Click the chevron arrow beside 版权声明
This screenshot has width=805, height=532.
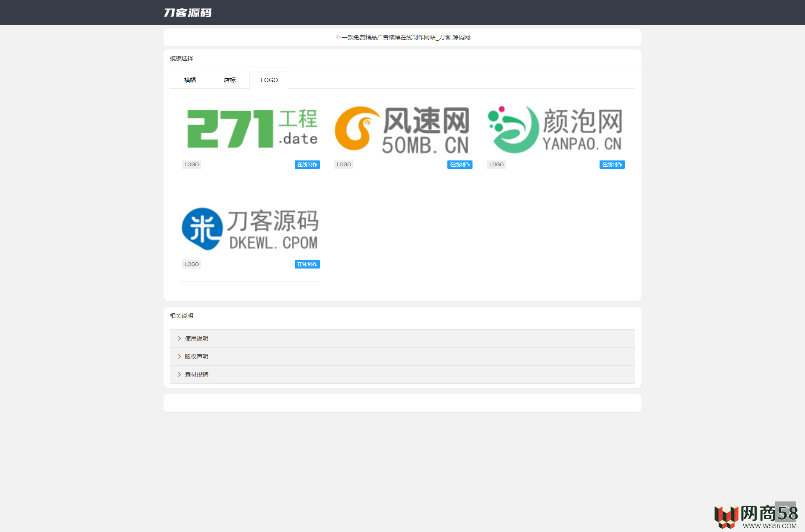(x=179, y=356)
